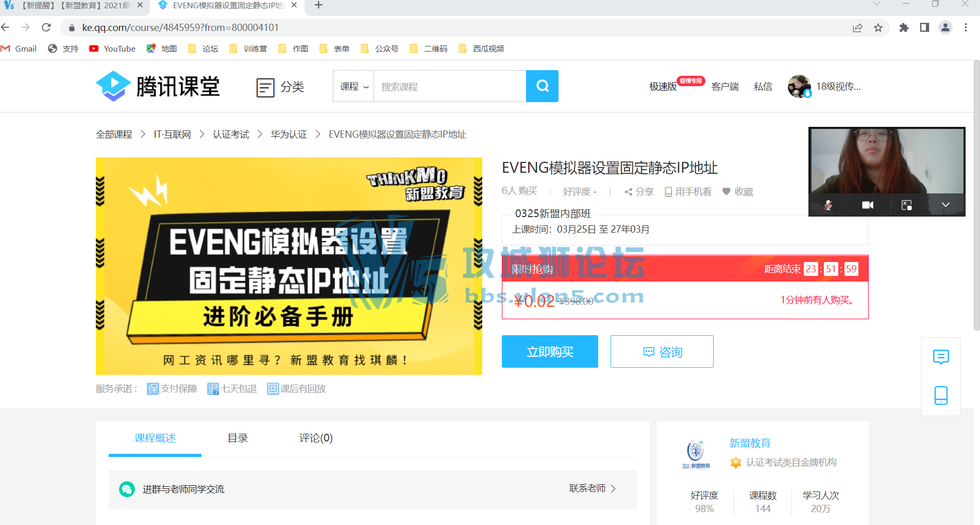The height and width of the screenshot is (525, 980).
Task: Open the 客户端 link
Action: tap(725, 87)
